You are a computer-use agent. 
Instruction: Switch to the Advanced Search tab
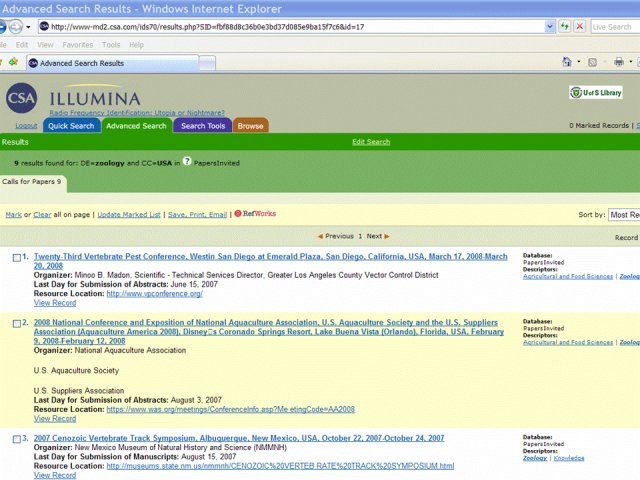coord(136,126)
